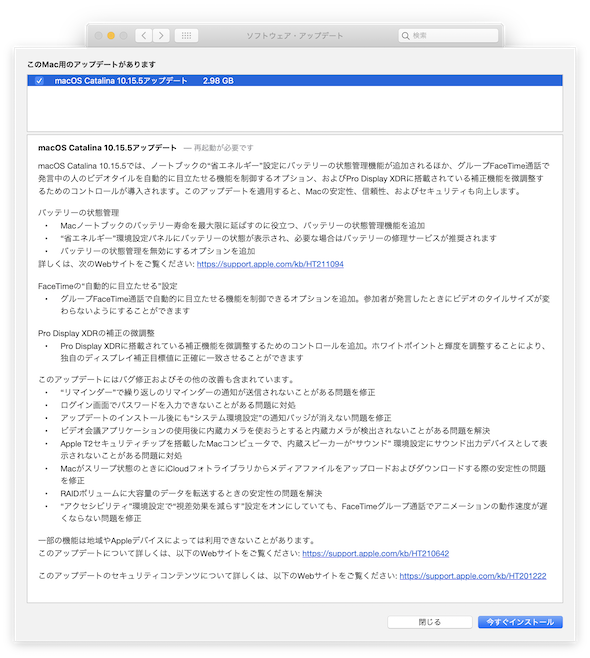Click the bold macOS Catalina 10.15.5アップデート heading
Viewport: 590px width, 658px height.
(x=107, y=148)
